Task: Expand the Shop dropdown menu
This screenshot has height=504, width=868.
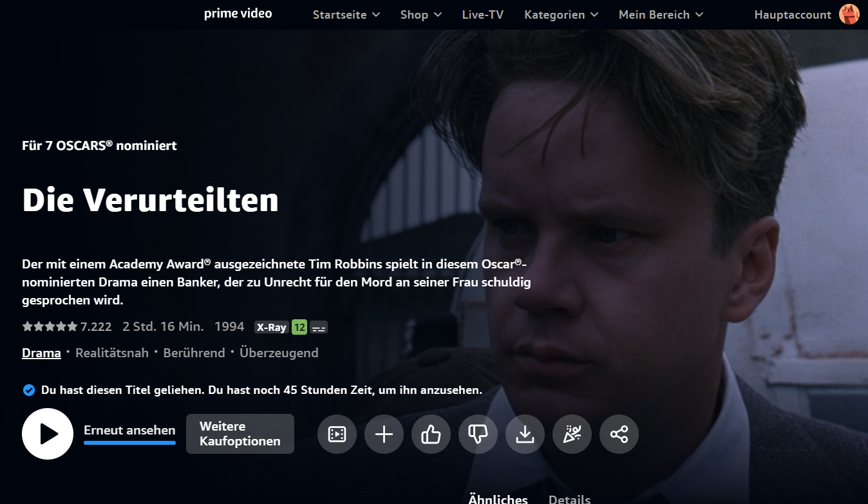Action: [421, 14]
